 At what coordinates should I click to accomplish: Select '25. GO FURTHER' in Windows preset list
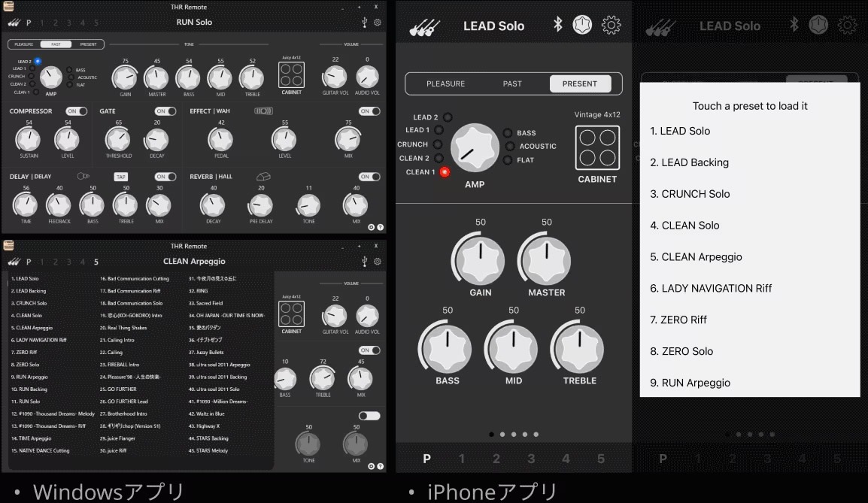[118, 389]
